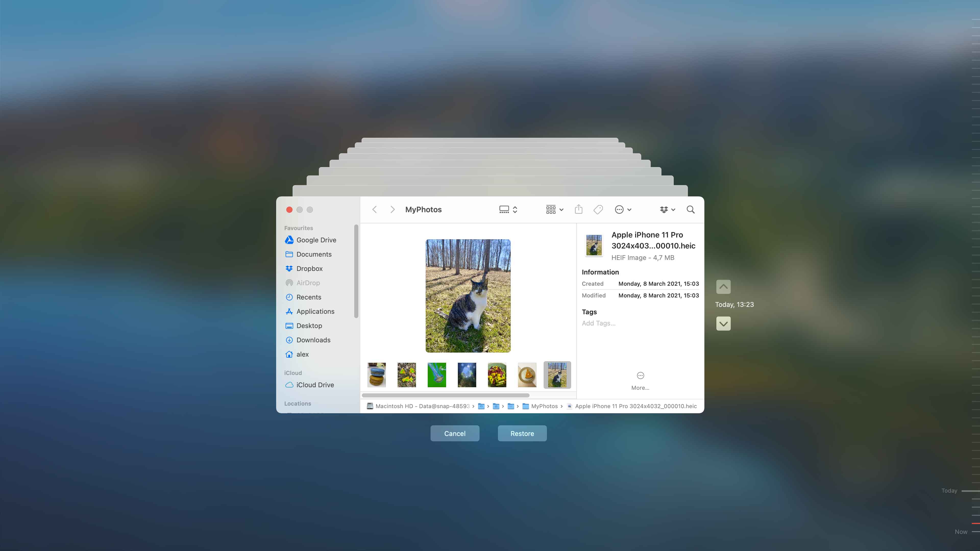This screenshot has width=980, height=551.
Task: Click the Add Tags input field
Action: [598, 323]
